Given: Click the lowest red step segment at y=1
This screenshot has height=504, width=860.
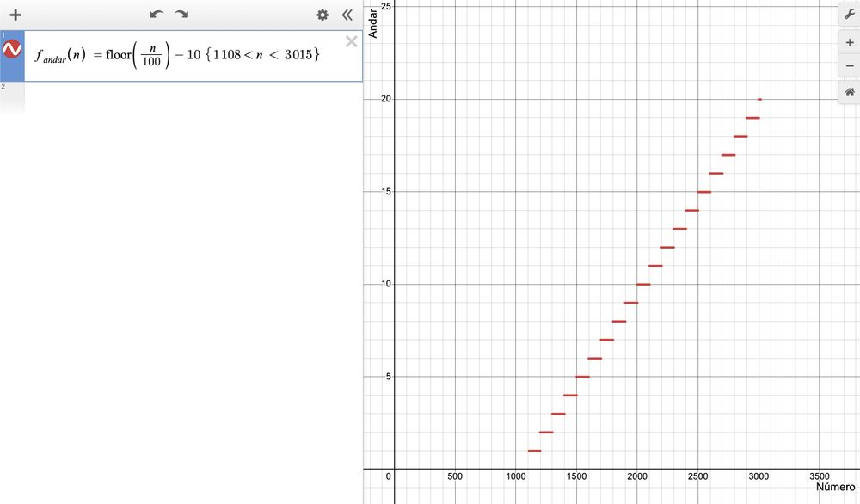Looking at the screenshot, I should pos(534,451).
